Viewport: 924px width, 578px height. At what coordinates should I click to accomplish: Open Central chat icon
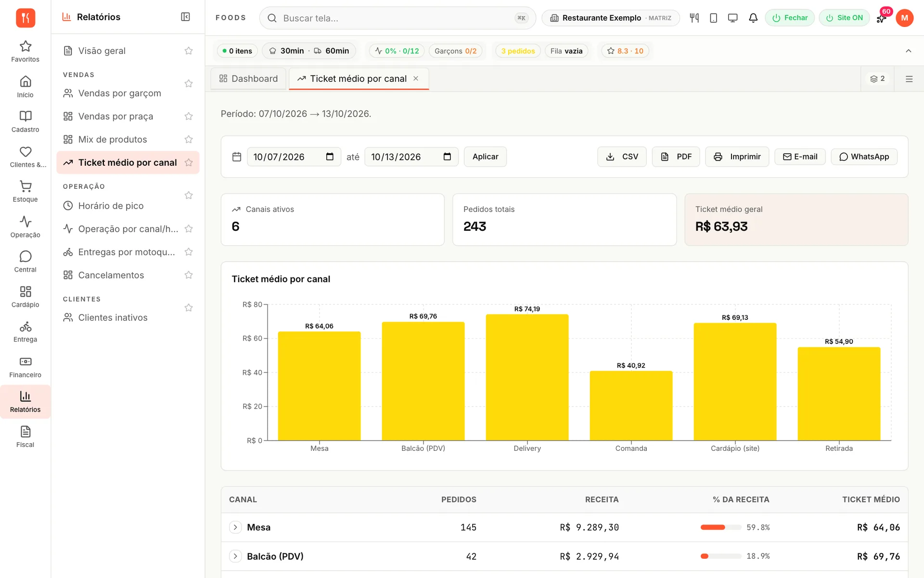click(25, 262)
